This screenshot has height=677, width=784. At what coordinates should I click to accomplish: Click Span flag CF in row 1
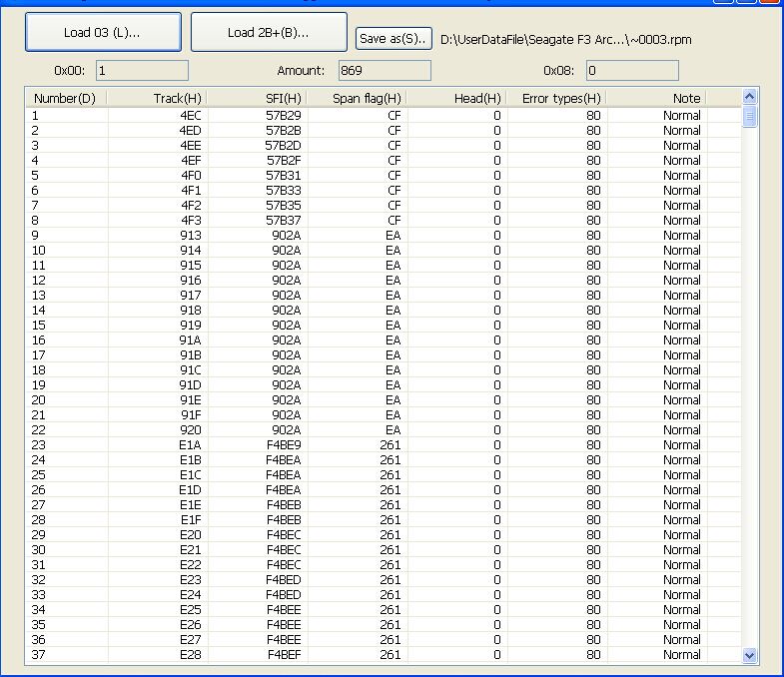[394, 116]
